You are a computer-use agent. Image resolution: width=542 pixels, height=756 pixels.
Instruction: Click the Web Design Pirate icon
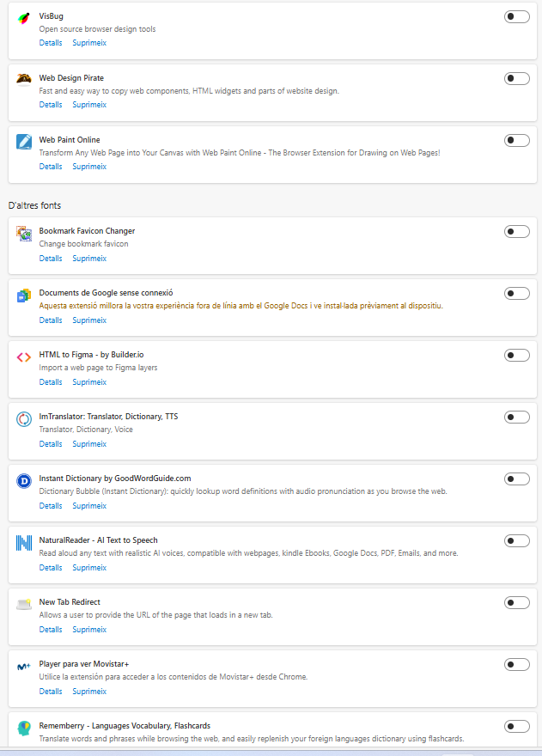pyautogui.click(x=24, y=80)
